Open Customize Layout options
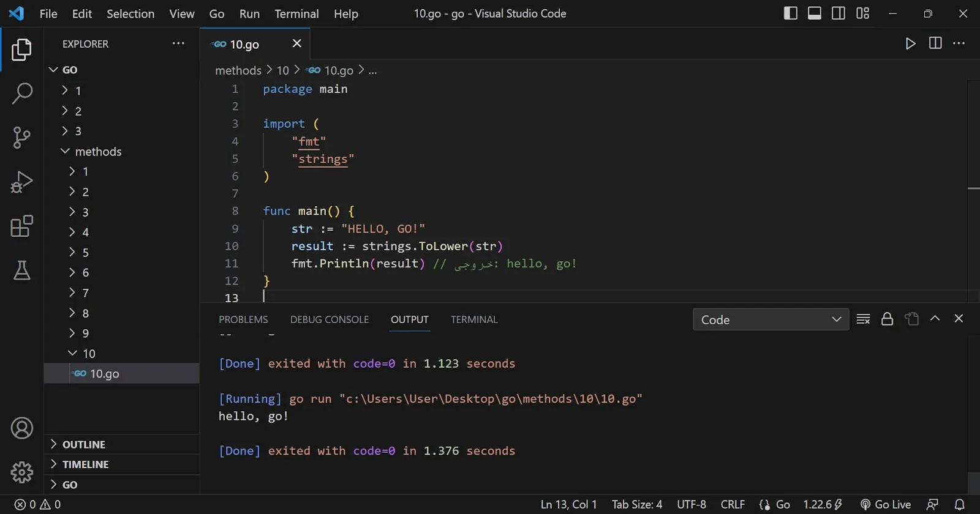 tap(863, 13)
